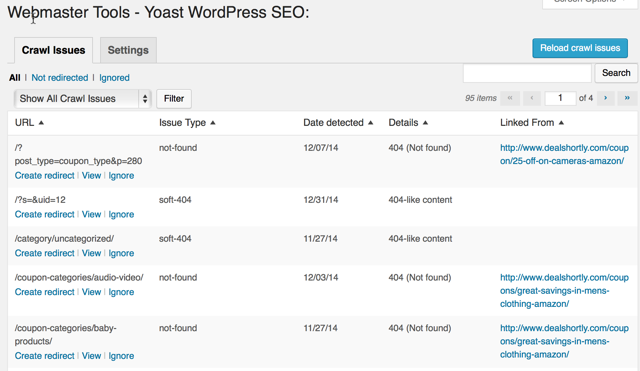Sort by Linked From column arrow
Viewport: 640px width, 371px height.
[561, 123]
